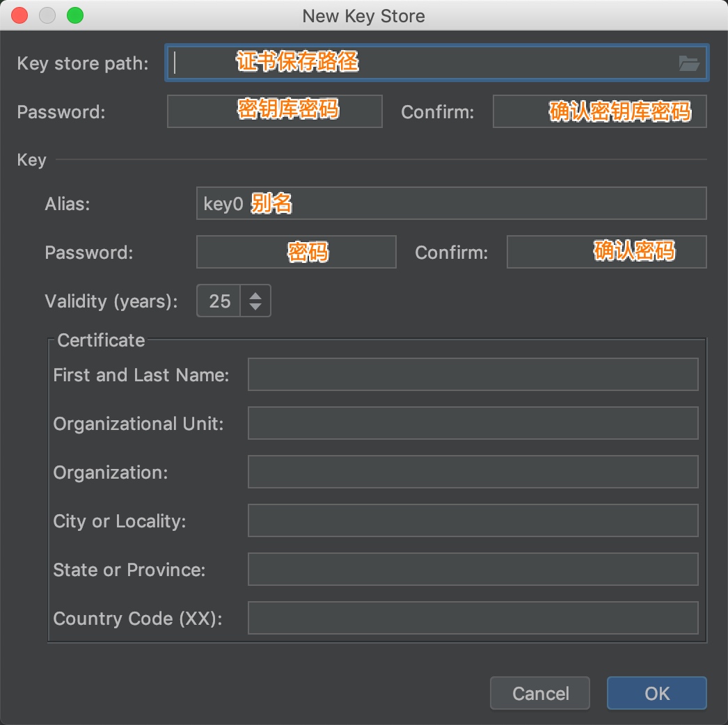The height and width of the screenshot is (725, 728).
Task: Click the Alias field containing key0
Action: 451,203
